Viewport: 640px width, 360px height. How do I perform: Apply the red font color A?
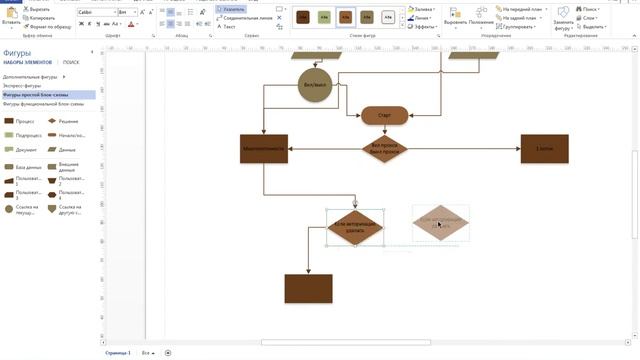tap(131, 24)
